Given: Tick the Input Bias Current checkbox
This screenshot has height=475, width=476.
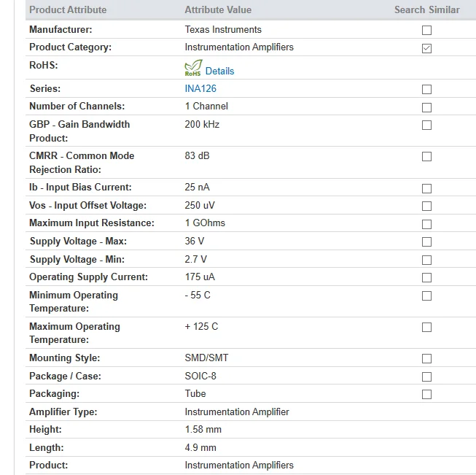Looking at the screenshot, I should [x=426, y=188].
